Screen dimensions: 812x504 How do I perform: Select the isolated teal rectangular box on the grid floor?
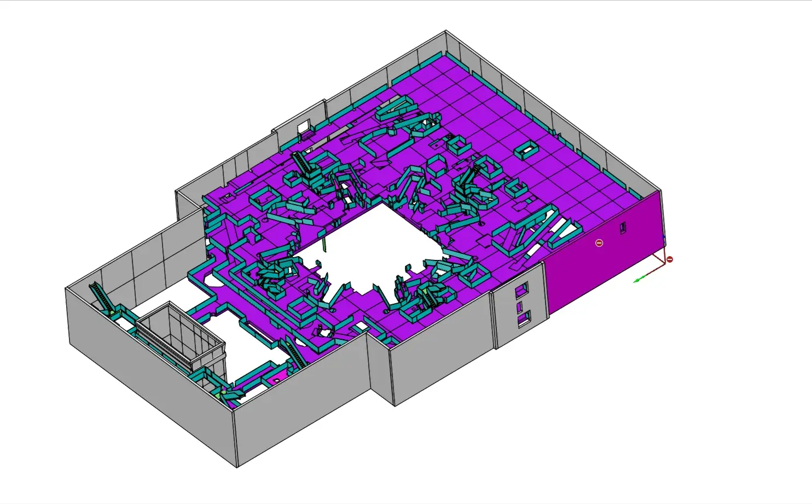pos(526,149)
